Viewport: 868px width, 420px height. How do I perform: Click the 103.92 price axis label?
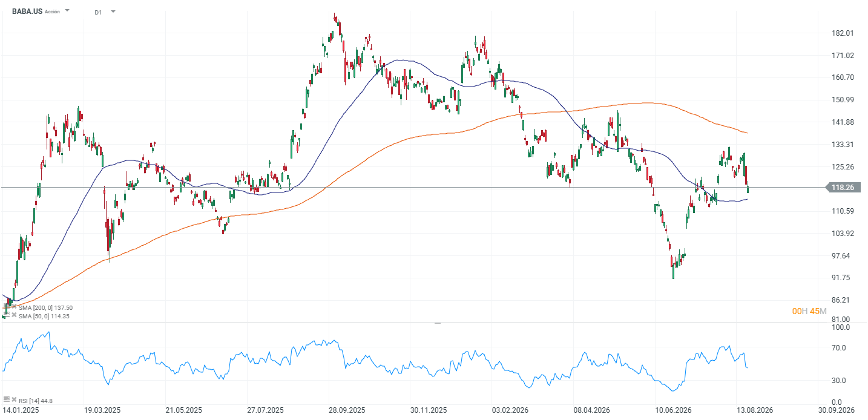(842, 234)
